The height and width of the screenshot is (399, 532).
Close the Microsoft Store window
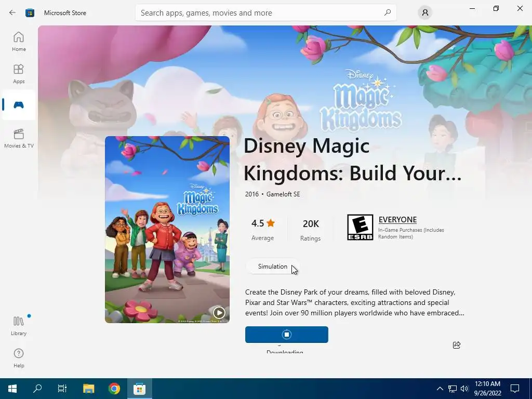(x=520, y=8)
